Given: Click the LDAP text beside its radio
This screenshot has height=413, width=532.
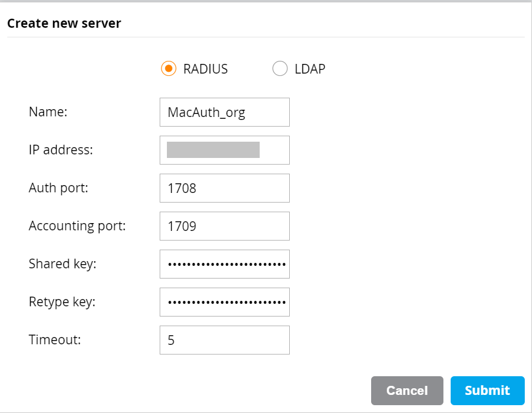Looking at the screenshot, I should (x=310, y=69).
